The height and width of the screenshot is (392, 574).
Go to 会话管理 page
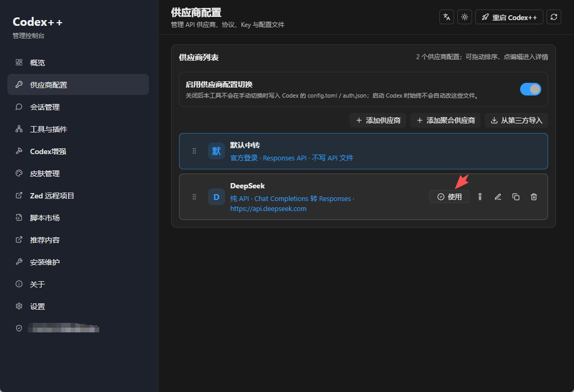pos(78,107)
